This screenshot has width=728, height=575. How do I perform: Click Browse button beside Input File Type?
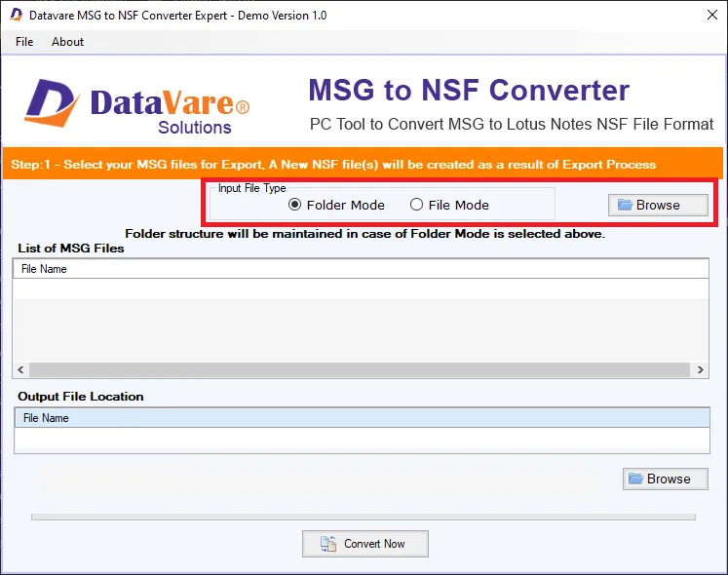point(658,205)
